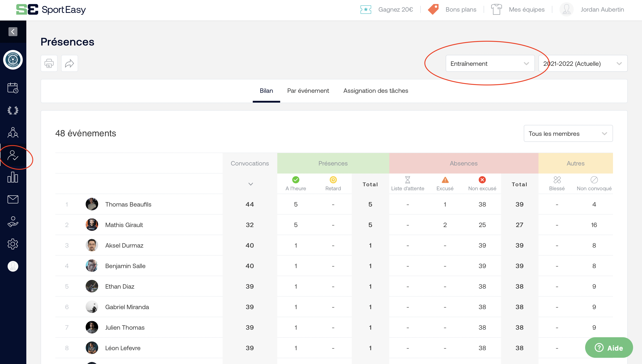Switch to the Par événement tab
The image size is (642, 364).
pos(308,91)
